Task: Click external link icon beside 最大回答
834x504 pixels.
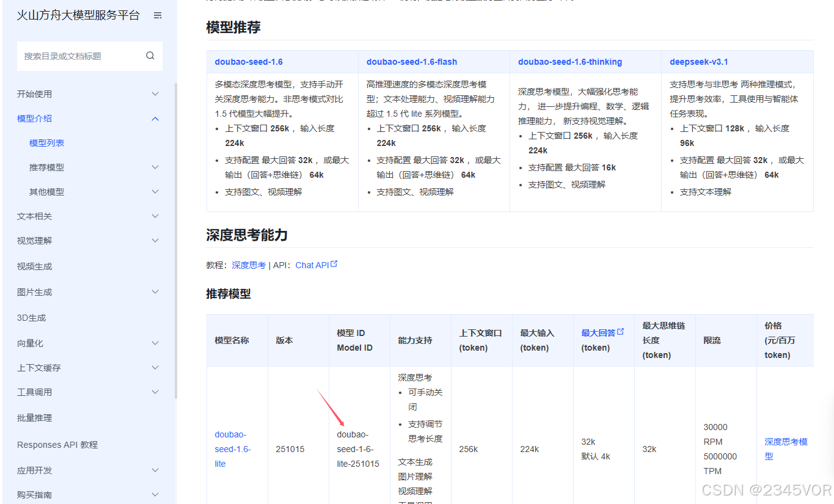Action: coord(621,332)
